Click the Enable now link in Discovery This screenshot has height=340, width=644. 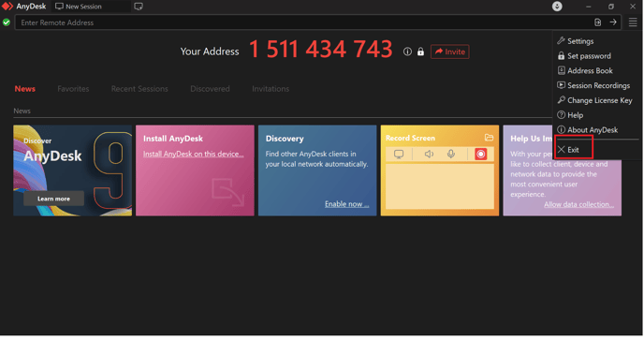point(346,204)
